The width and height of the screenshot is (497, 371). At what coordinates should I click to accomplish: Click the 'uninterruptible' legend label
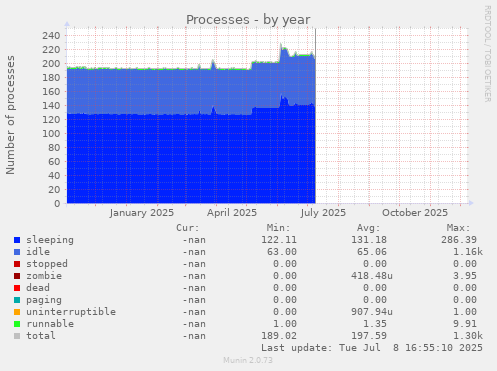(71, 312)
